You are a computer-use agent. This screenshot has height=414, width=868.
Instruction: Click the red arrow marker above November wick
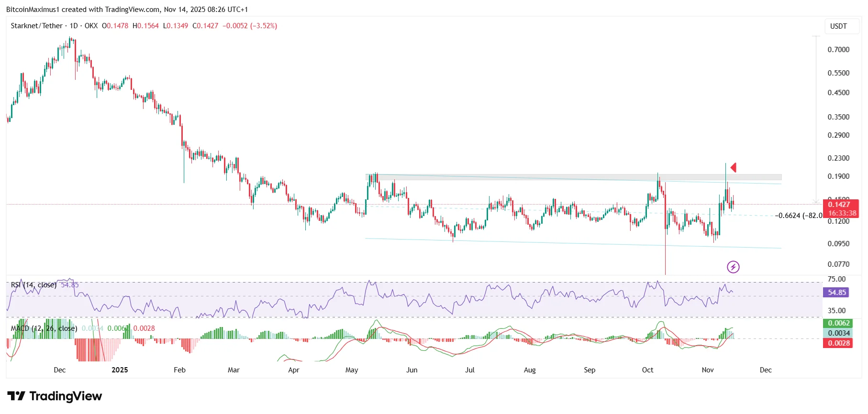coord(734,167)
